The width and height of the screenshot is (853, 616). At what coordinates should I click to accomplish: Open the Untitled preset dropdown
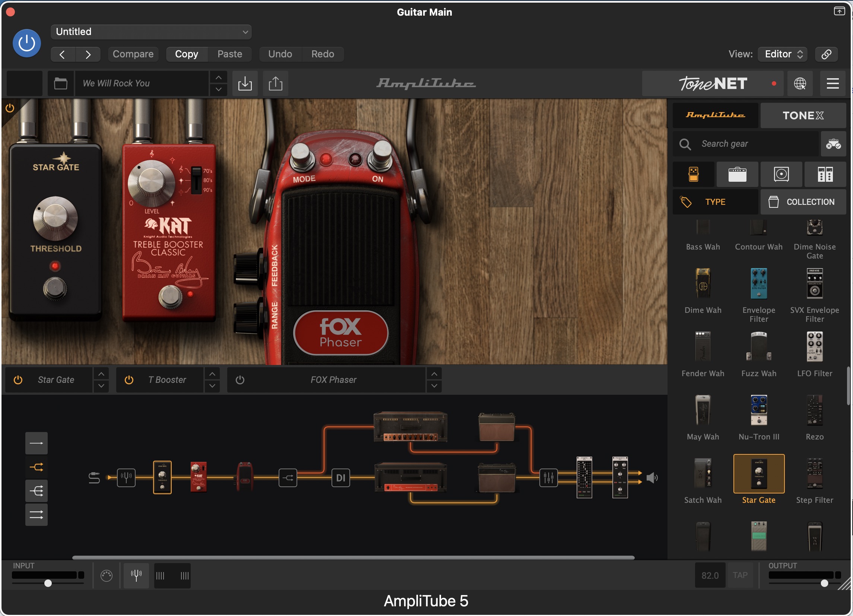[x=151, y=32]
